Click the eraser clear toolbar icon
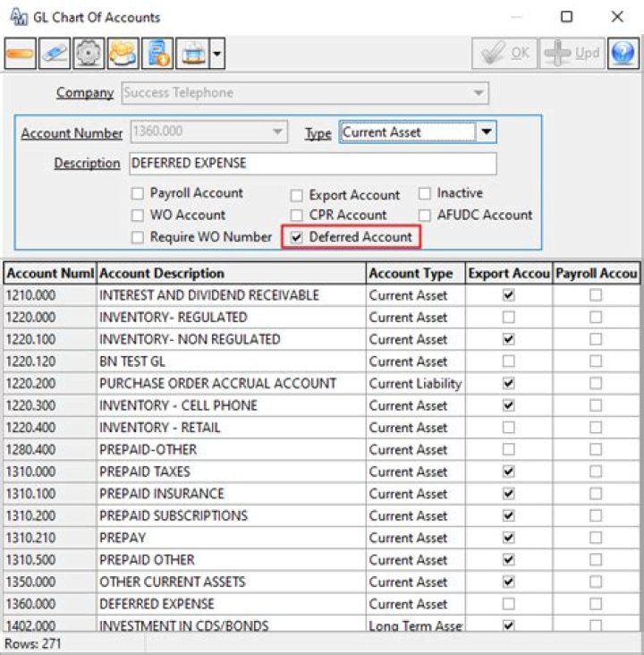The height and width of the screenshot is (655, 644). click(55, 54)
